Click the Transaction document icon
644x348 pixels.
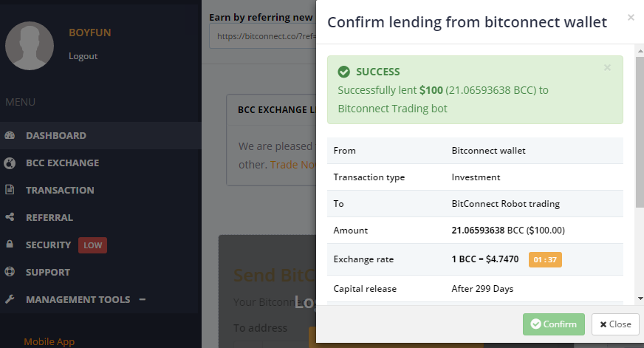[x=10, y=191]
